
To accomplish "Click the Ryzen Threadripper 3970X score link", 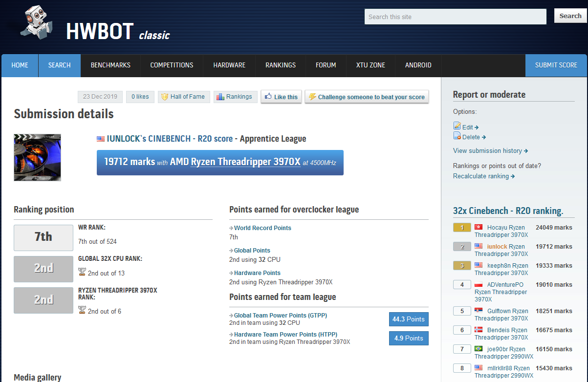I will [x=245, y=162].
